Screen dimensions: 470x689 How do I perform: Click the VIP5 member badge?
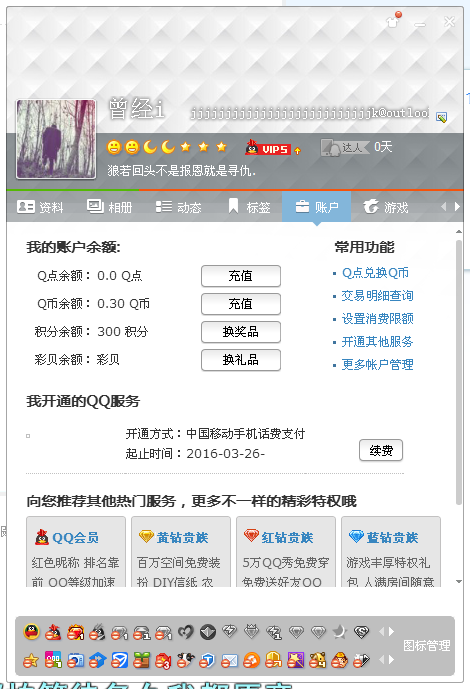[x=268, y=148]
